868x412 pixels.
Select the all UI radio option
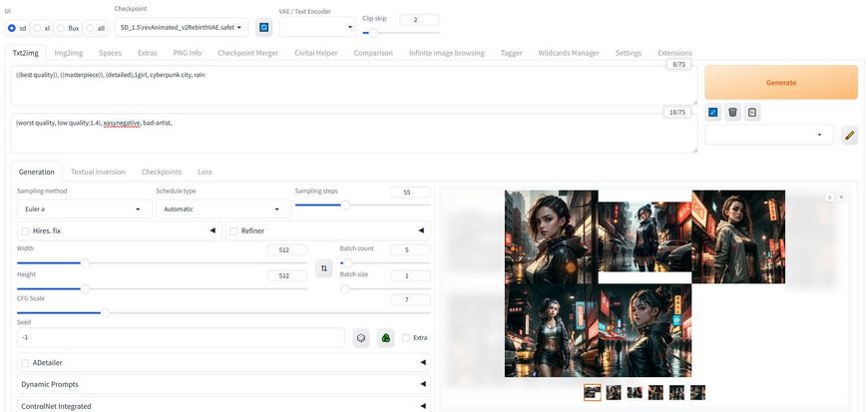coord(95,28)
